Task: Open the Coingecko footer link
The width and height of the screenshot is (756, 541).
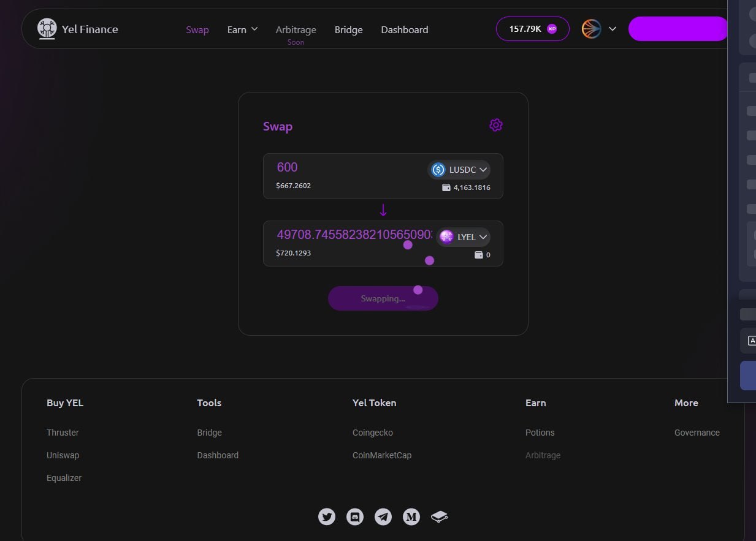Action: tap(372, 433)
